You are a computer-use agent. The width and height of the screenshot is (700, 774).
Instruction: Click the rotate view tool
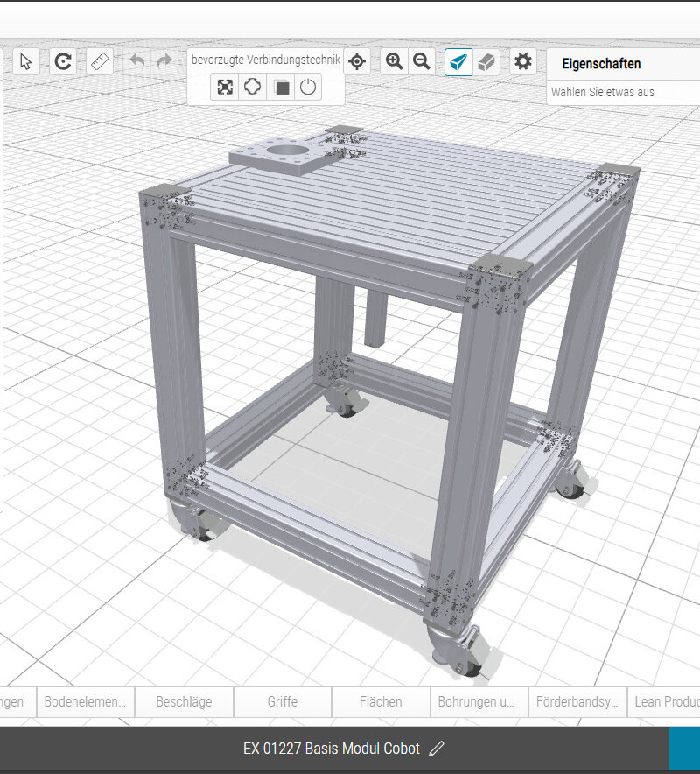pos(63,61)
